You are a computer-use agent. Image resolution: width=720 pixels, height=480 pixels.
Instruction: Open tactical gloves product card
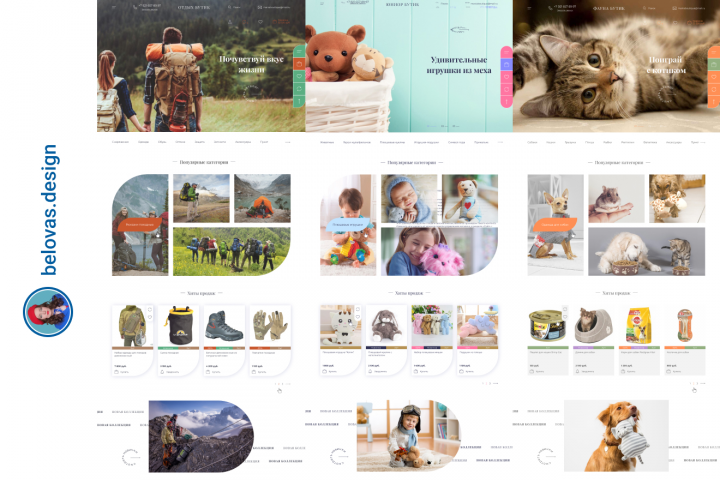click(270, 340)
